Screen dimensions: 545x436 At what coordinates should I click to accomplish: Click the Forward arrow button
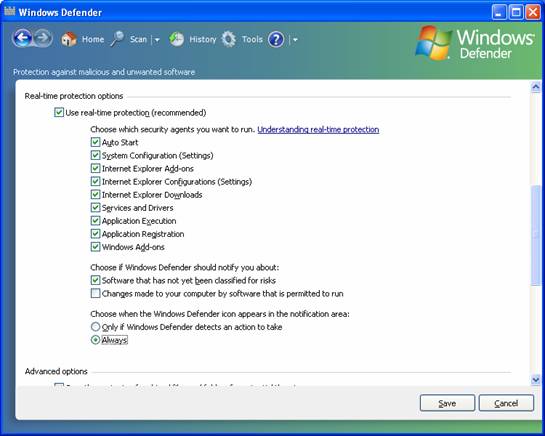click(43, 38)
